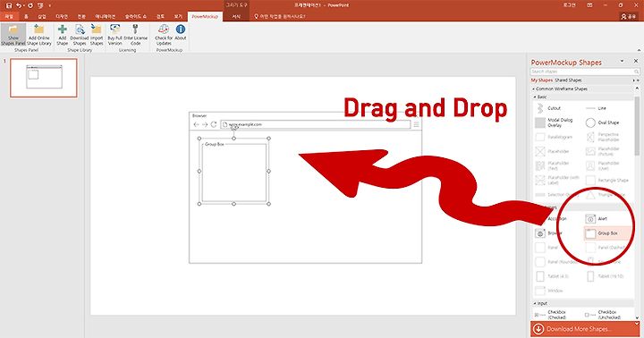Click the mockup browser hamburger menu on slide
Viewport: 644px width, 338px height.
[416, 124]
